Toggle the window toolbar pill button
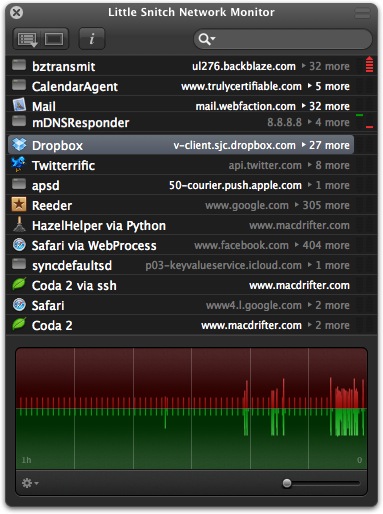The width and height of the screenshot is (383, 514). point(363,13)
